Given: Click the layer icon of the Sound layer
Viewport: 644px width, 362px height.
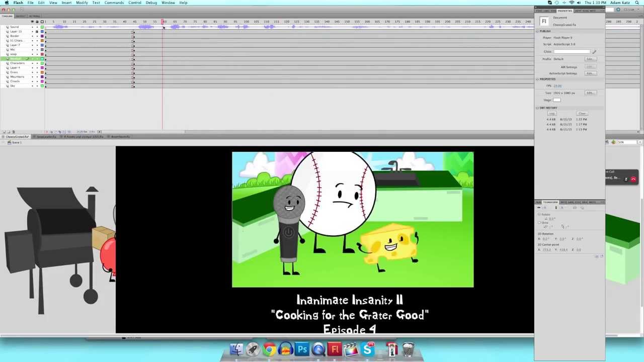Looking at the screenshot, I should pos(8,27).
